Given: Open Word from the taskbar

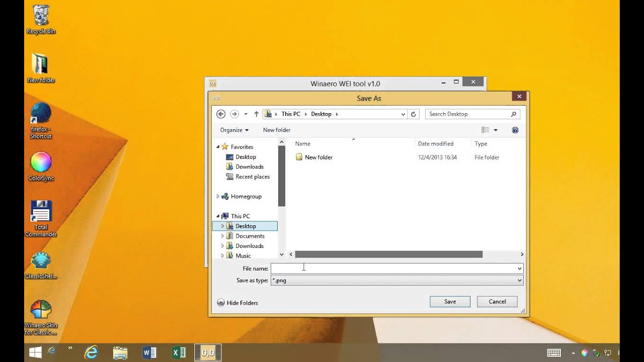Looking at the screenshot, I should coord(149,353).
